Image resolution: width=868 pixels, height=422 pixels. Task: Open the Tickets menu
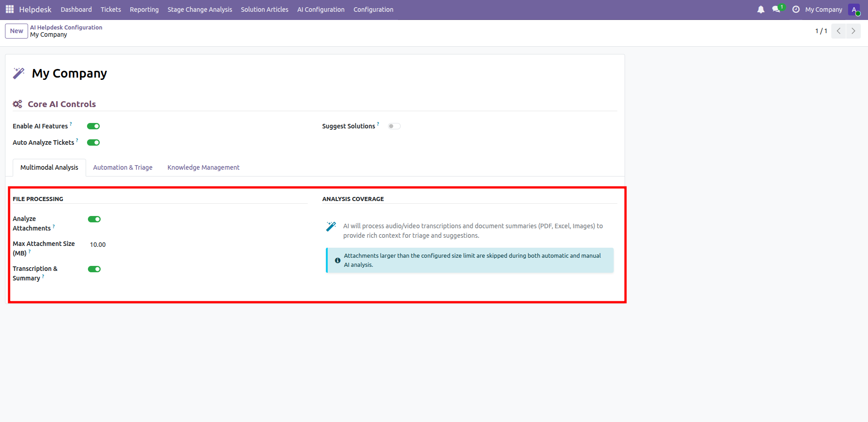[x=111, y=10]
